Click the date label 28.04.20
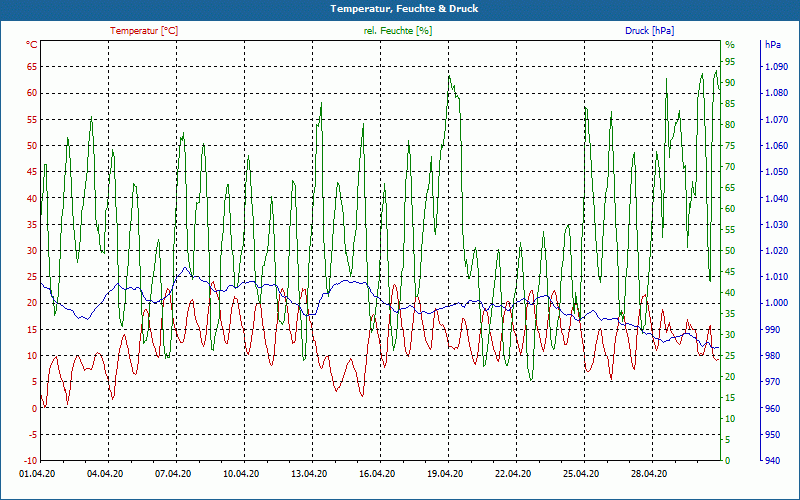 click(x=649, y=474)
